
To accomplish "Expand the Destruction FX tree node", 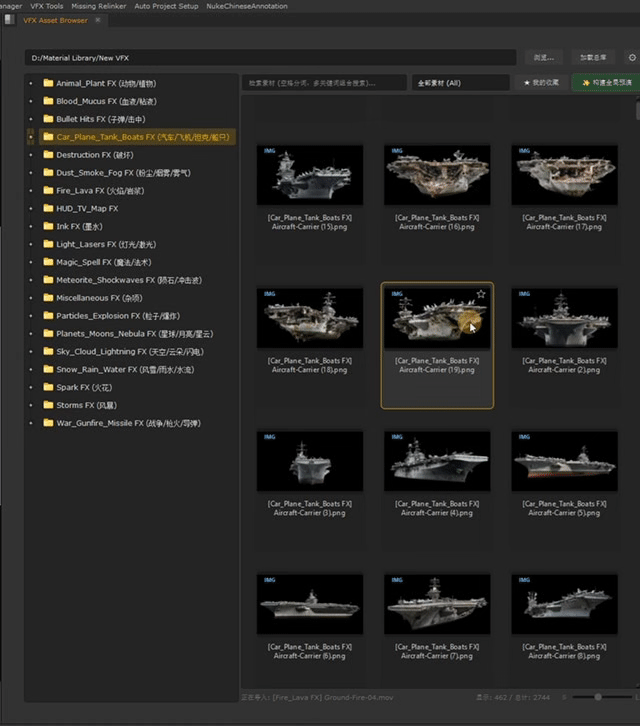I will [31, 155].
